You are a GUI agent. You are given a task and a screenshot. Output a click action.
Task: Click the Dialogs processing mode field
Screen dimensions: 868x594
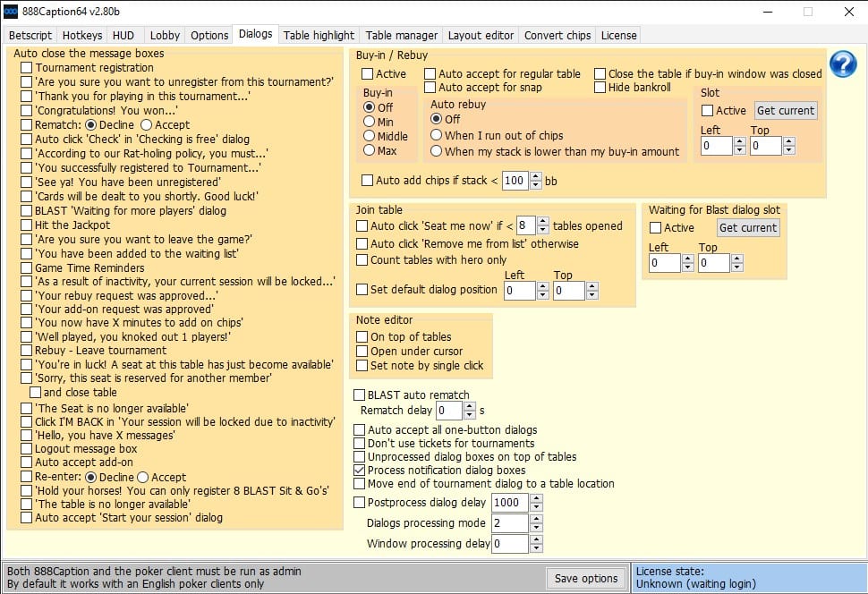(510, 523)
